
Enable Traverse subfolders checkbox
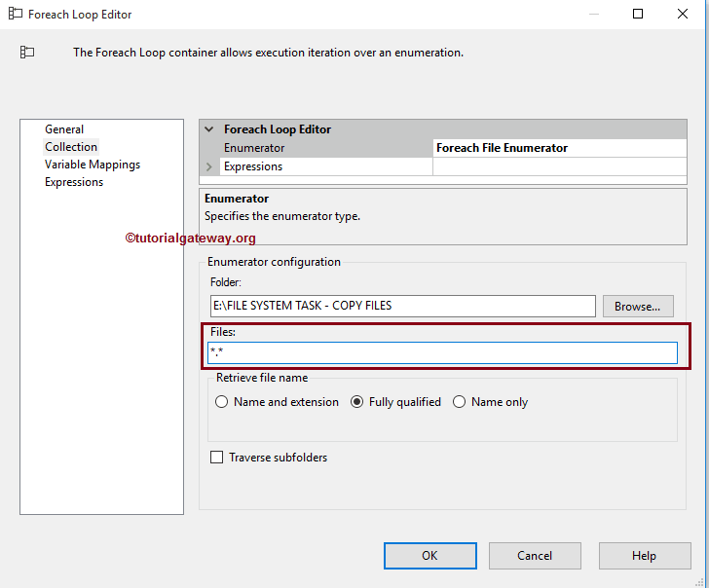[x=216, y=458]
